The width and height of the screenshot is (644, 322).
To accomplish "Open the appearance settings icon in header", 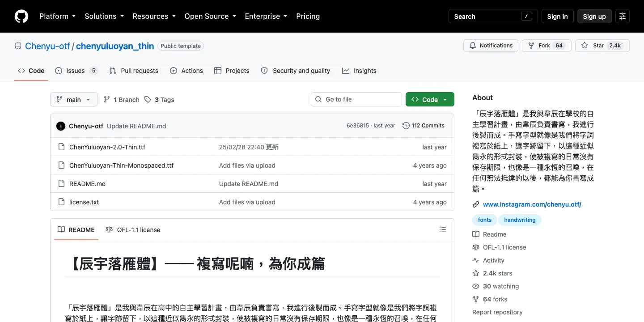I will click(623, 16).
